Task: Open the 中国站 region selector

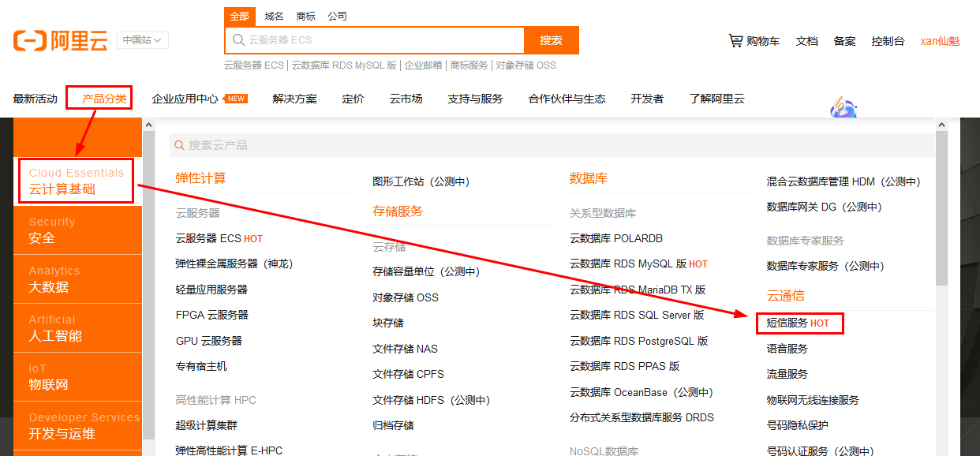Action: [142, 39]
